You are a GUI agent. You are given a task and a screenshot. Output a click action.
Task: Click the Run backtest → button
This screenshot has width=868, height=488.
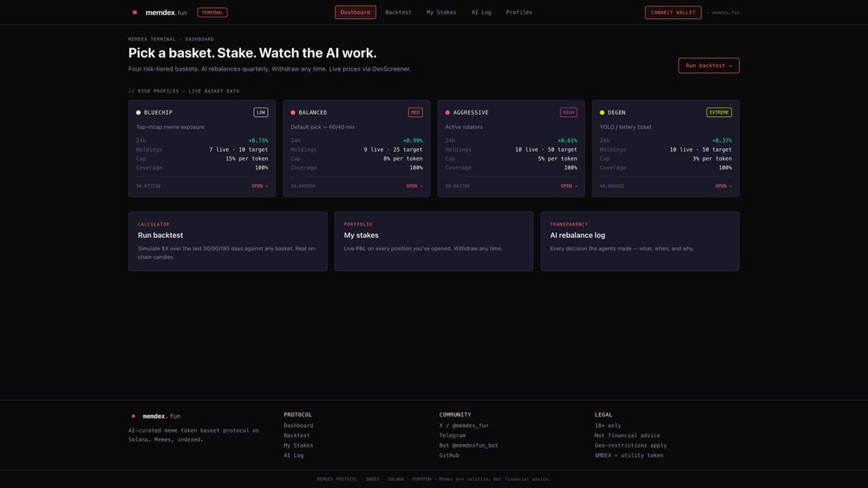709,65
